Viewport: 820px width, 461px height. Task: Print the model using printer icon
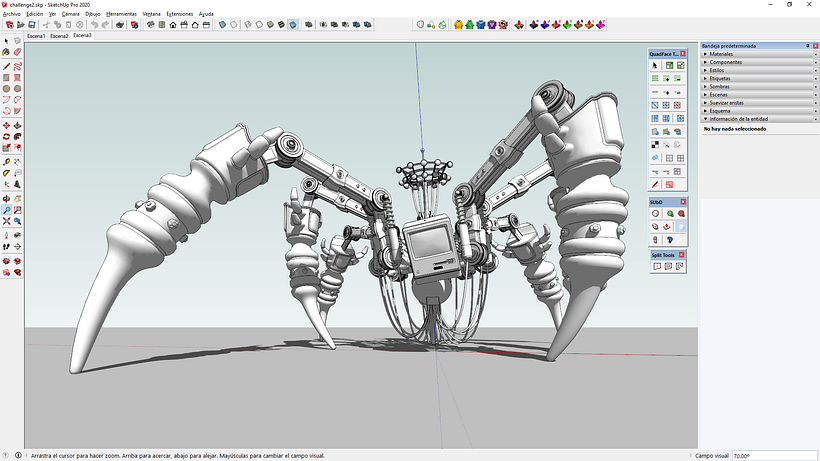120,25
